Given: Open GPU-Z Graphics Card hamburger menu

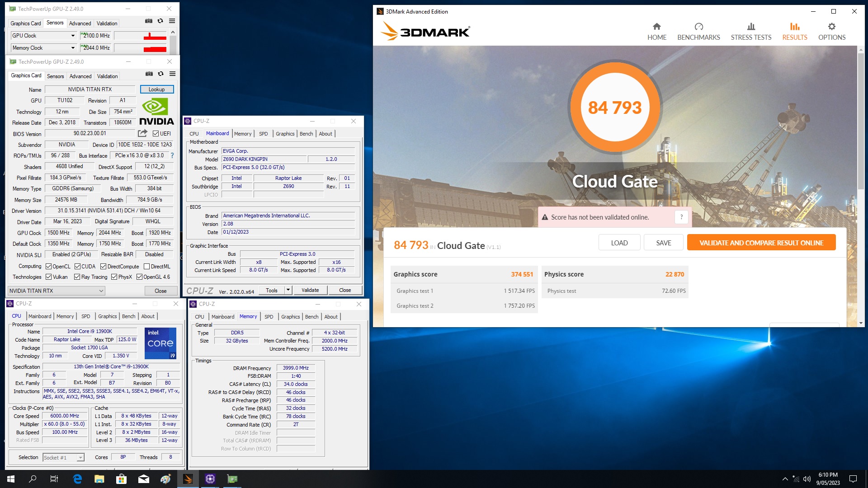Looking at the screenshot, I should pyautogui.click(x=172, y=74).
